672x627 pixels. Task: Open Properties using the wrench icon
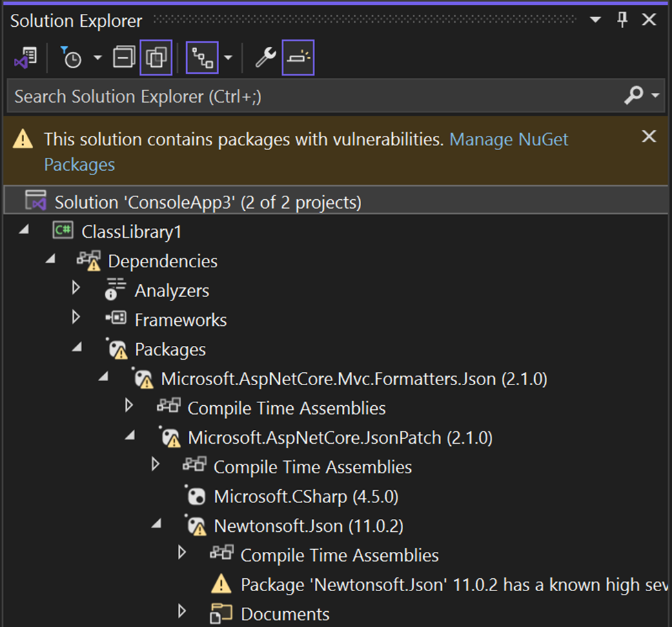click(263, 58)
